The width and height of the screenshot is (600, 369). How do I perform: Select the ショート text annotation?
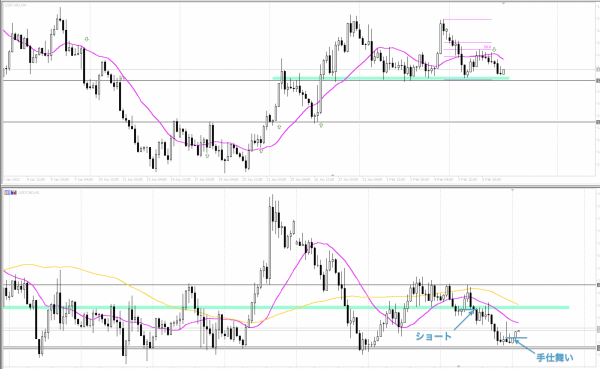coord(434,336)
